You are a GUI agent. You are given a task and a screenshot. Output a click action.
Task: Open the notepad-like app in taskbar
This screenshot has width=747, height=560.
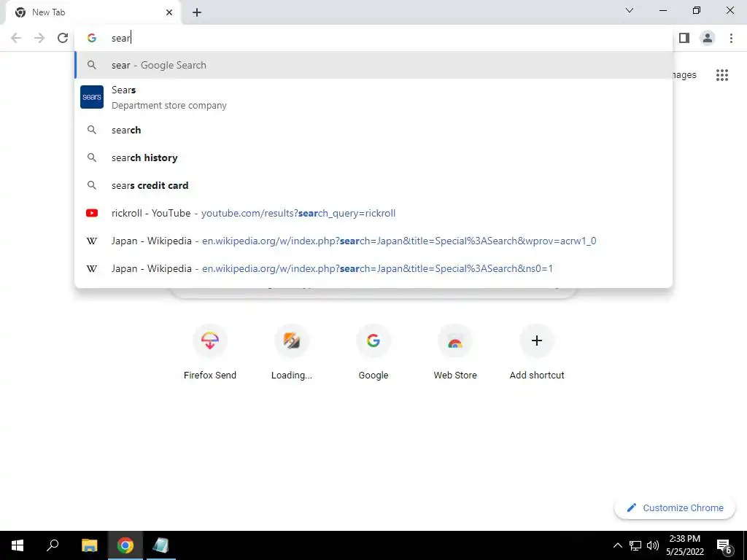coord(160,545)
